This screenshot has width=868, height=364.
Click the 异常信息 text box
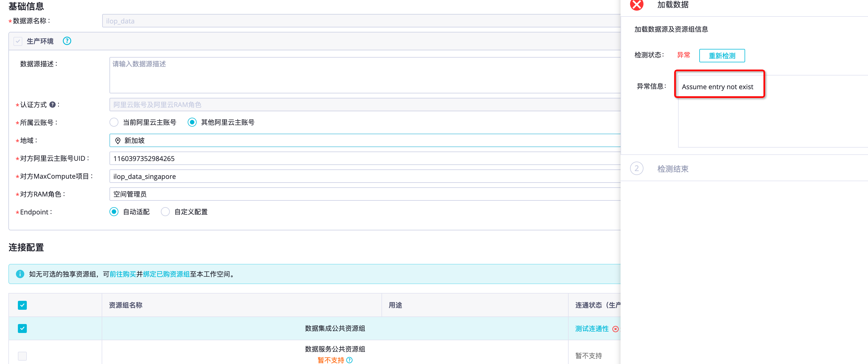tap(773, 111)
